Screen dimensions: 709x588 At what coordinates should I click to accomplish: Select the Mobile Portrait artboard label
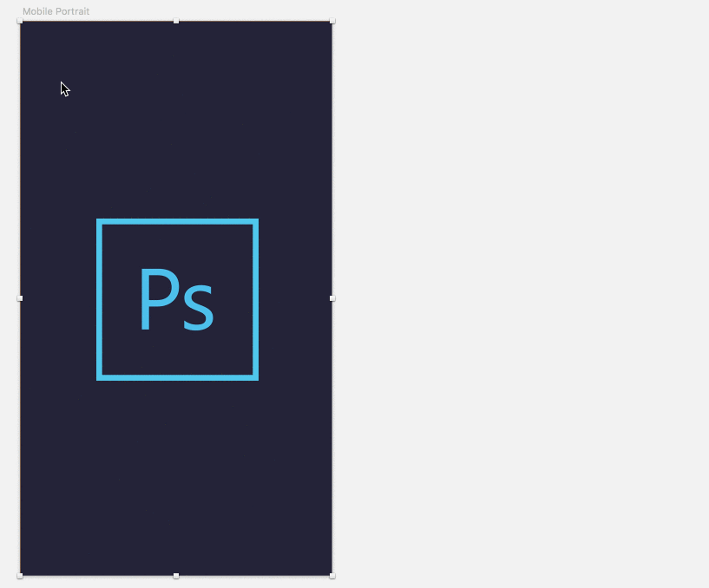56,11
